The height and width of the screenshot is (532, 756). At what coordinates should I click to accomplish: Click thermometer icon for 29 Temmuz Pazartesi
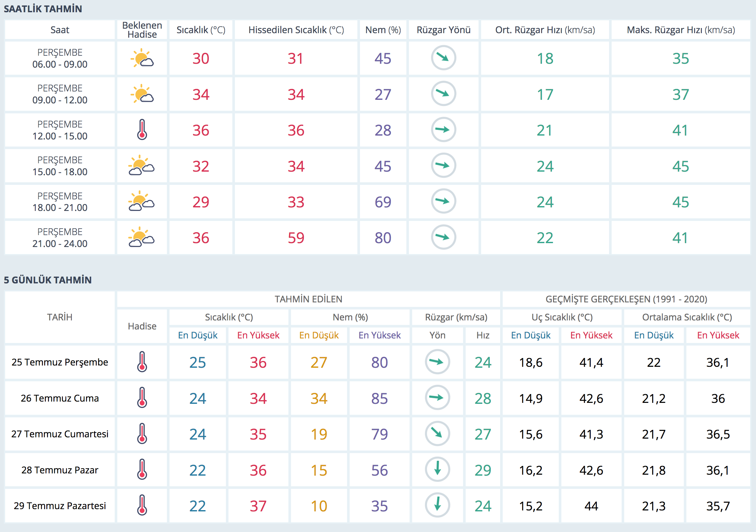142,505
